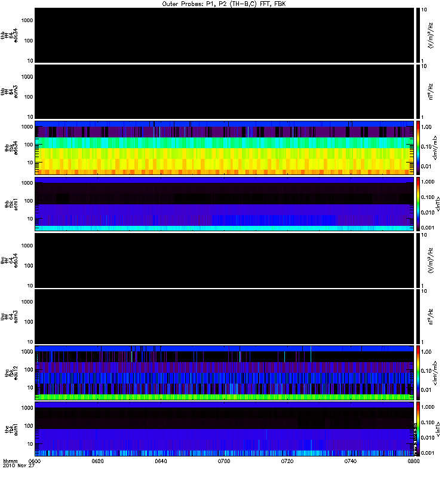Select the thc fff 64 scm3 spectrogram panel
The height and width of the screenshot is (478, 448).
pyautogui.click(x=224, y=317)
